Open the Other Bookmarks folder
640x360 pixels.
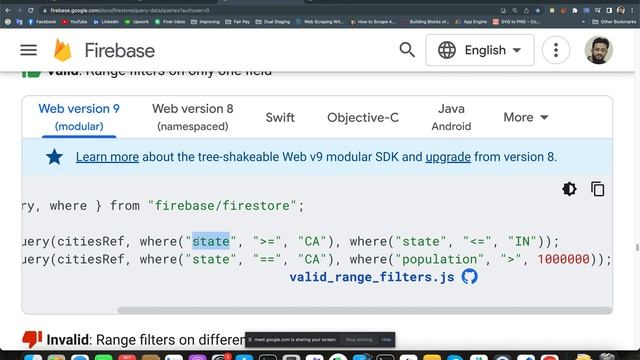(614, 22)
